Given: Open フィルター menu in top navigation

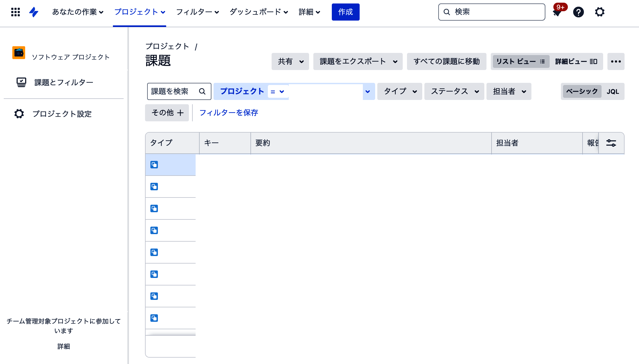Looking at the screenshot, I should tap(197, 12).
